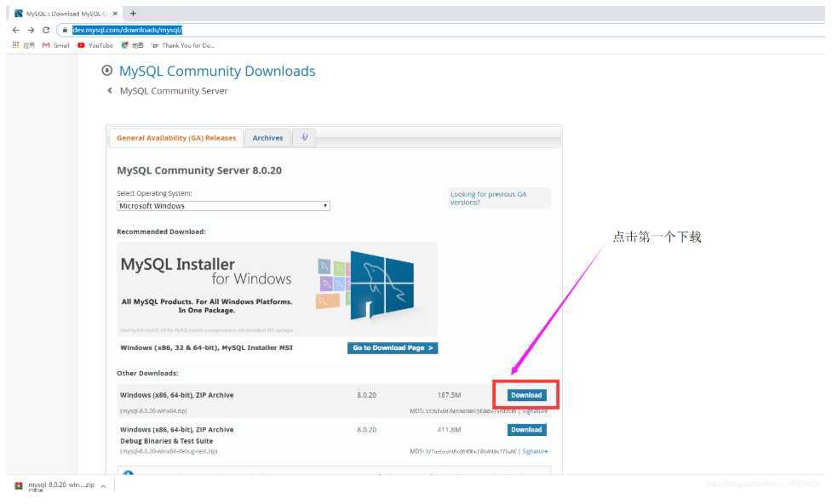Image resolution: width=832 pixels, height=504 pixels.
Task: Open the info icon tab next to Archives
Action: click(x=304, y=137)
